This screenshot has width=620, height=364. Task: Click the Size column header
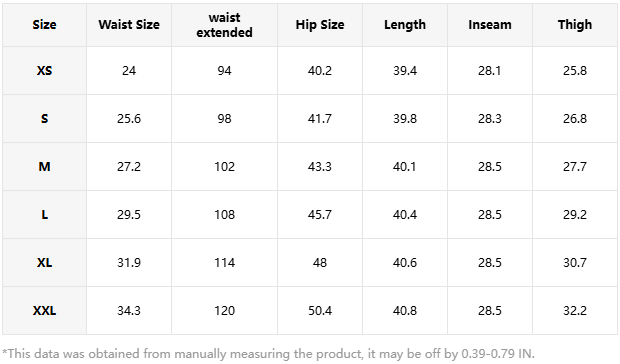click(x=44, y=25)
